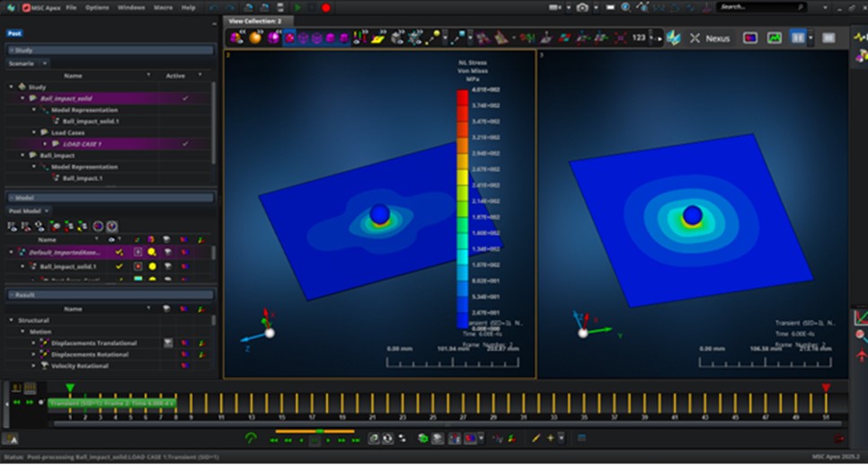Click the green Play icon in top toolbar
The height and width of the screenshot is (465, 868).
297,7
